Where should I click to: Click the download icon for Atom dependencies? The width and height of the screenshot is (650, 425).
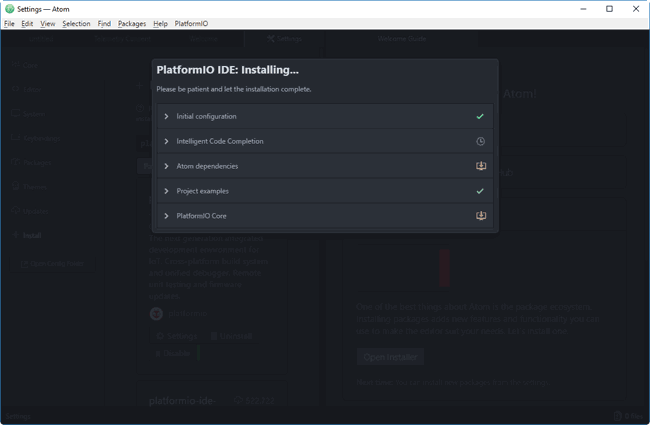(x=480, y=166)
